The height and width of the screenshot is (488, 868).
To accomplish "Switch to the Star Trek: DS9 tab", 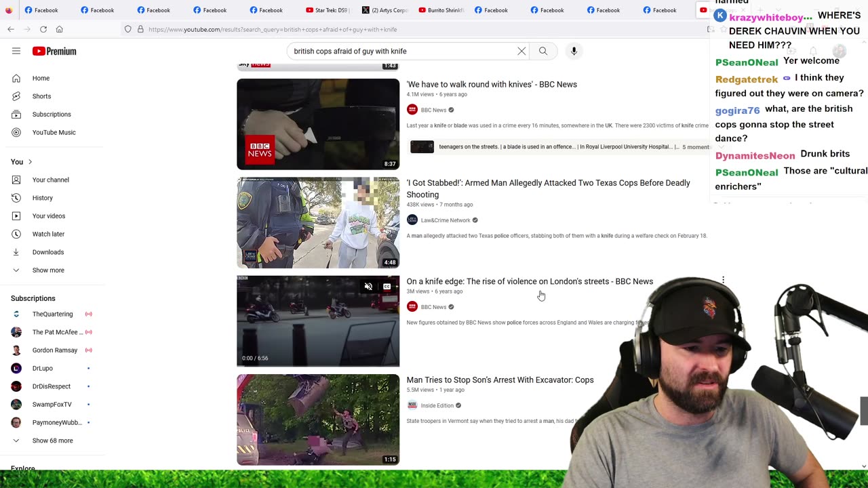I will tap(328, 10).
